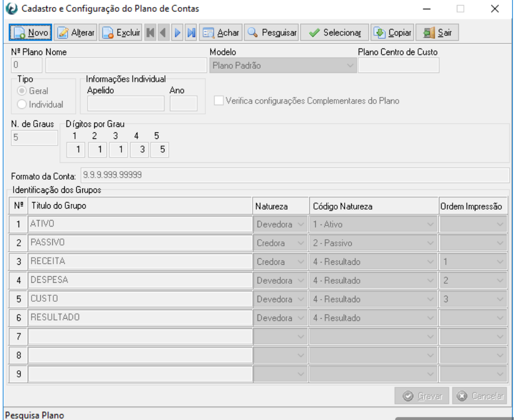
Task: Click the RESULTADO group title field
Action: pyautogui.click(x=140, y=318)
